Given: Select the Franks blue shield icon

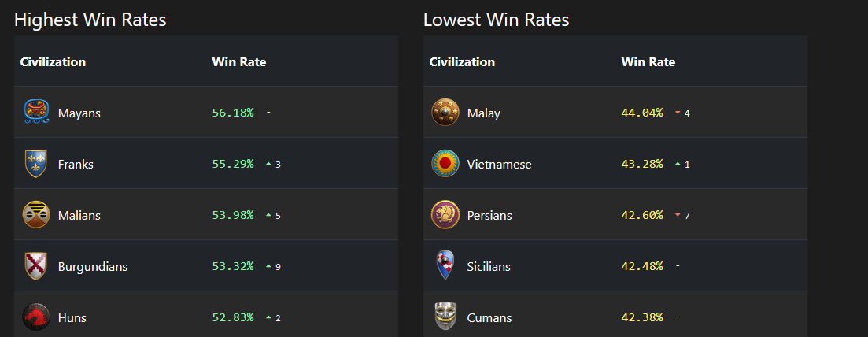Looking at the screenshot, I should pyautogui.click(x=36, y=164).
